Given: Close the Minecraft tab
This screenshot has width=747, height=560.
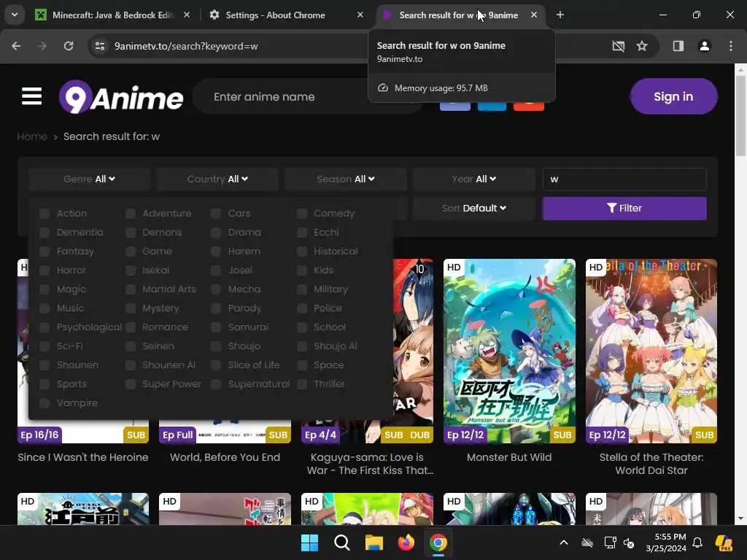Looking at the screenshot, I should pyautogui.click(x=187, y=15).
